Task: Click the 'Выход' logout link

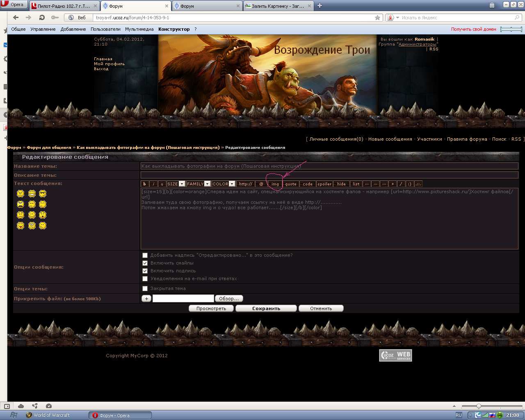Action: click(101, 69)
